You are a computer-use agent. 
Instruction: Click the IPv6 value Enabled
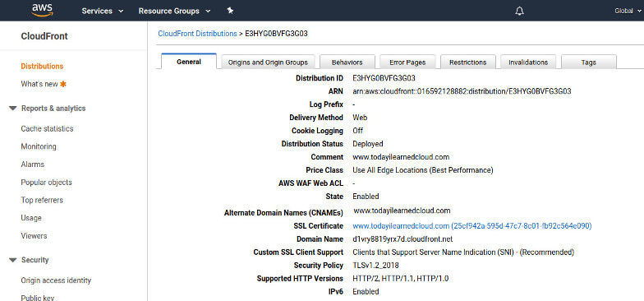point(366,292)
